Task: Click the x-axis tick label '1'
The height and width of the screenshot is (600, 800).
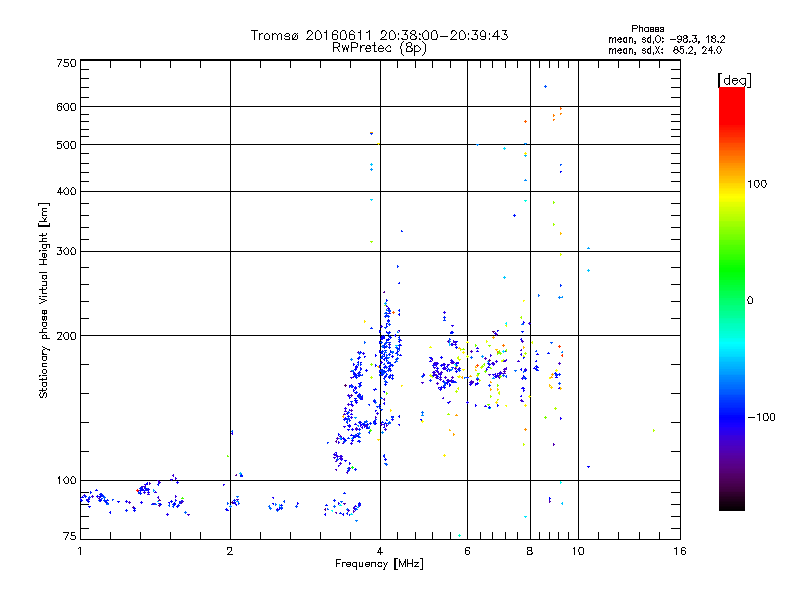Action: (80, 551)
